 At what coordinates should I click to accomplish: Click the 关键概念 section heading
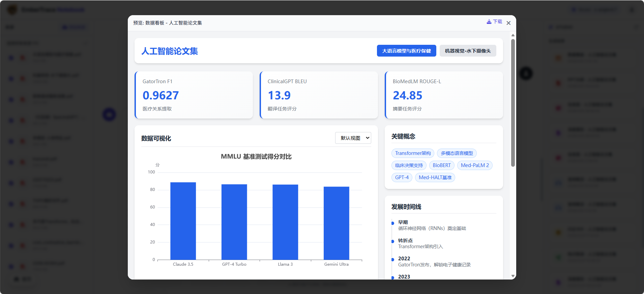[403, 136]
